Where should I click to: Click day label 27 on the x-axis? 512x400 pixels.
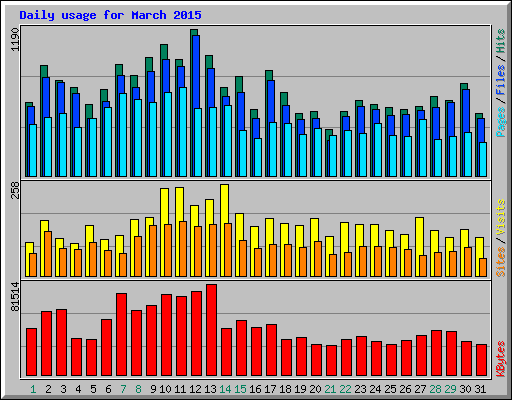(420, 389)
